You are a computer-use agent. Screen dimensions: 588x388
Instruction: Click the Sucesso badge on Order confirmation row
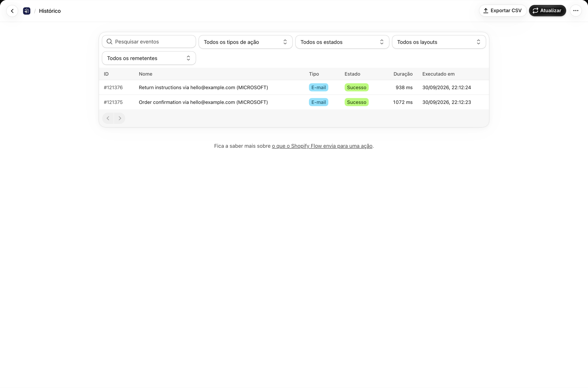tap(356, 102)
